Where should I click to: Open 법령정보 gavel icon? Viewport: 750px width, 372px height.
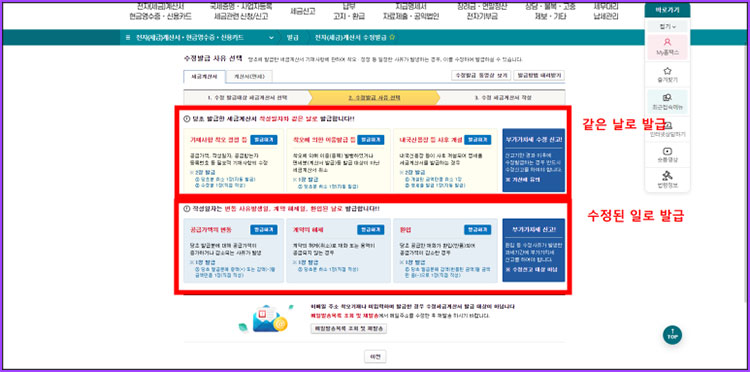click(x=667, y=180)
